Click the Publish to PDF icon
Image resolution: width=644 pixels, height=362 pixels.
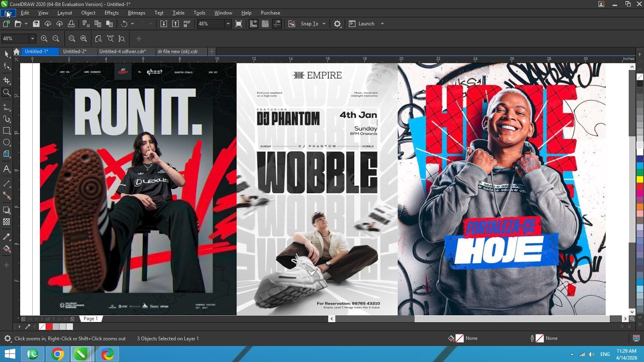pos(187,24)
